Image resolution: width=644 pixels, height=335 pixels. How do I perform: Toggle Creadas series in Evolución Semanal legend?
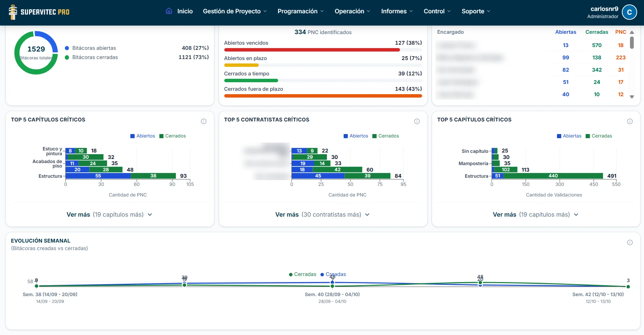333,274
